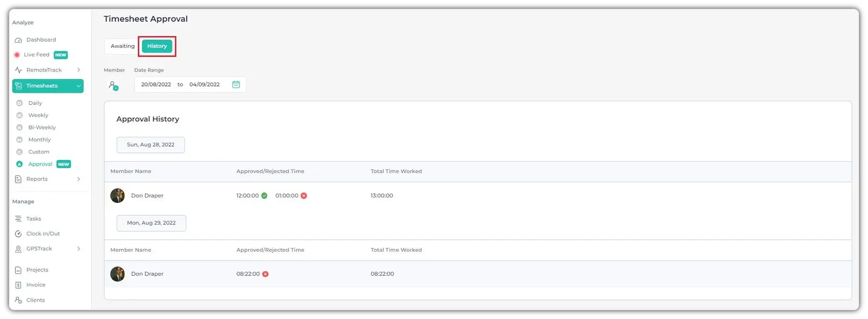
Task: Click the Clients icon in sidebar
Action: click(x=18, y=300)
